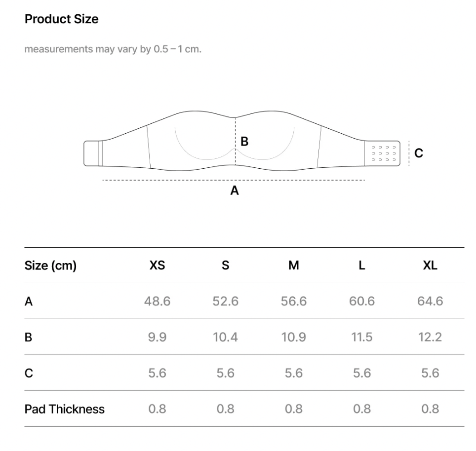Image resolution: width=476 pixels, height=451 pixels.
Task: Click the C label beside the hook closure
Action: (x=419, y=153)
